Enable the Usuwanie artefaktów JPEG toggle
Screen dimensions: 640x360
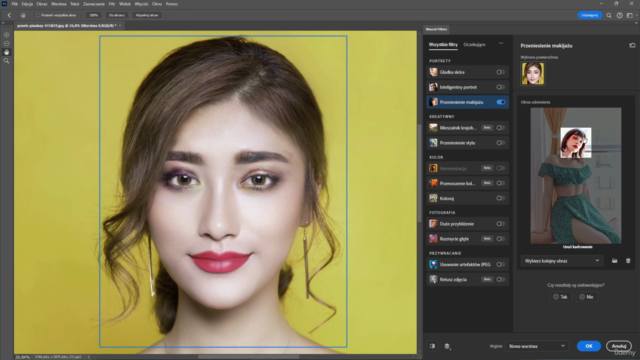(500, 264)
